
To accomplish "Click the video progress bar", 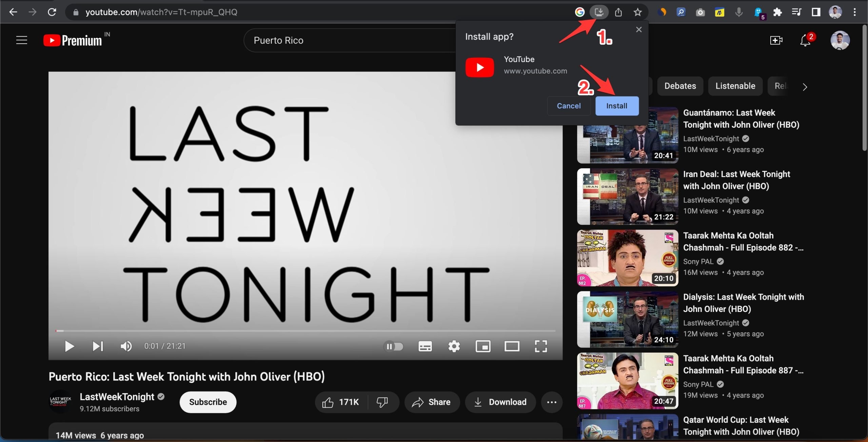I will [305, 331].
